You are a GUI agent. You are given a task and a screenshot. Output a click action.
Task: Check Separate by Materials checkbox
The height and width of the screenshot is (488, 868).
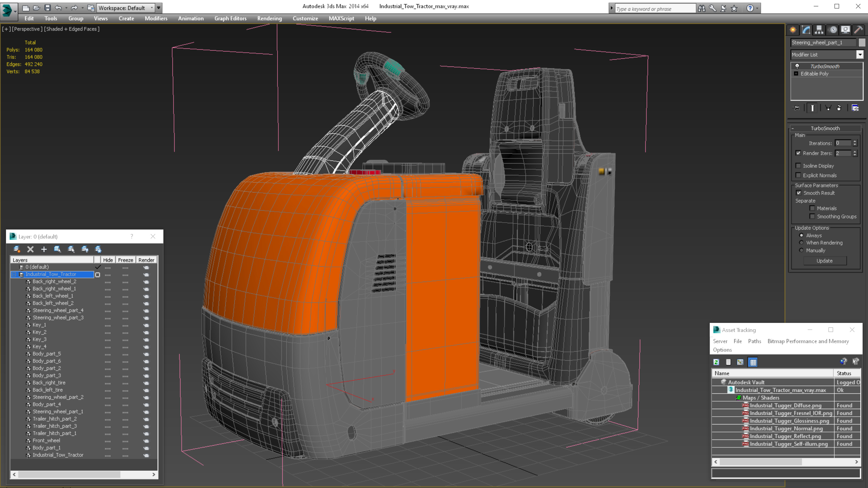(x=812, y=208)
